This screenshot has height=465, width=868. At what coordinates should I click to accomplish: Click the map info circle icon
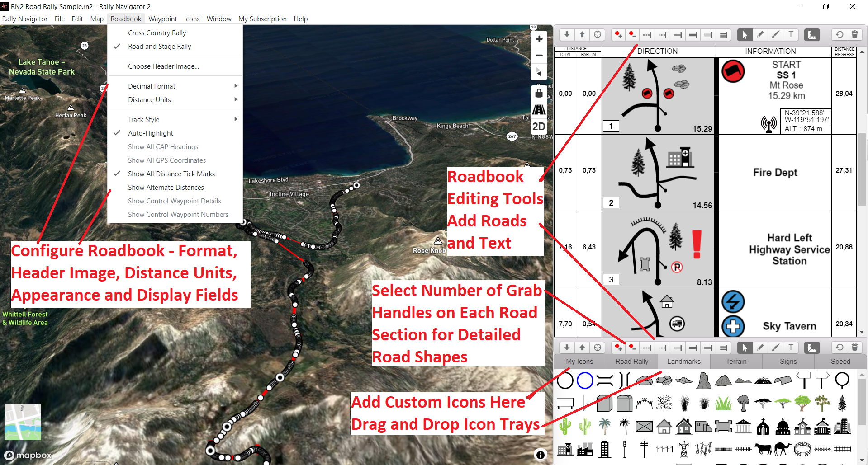click(540, 455)
